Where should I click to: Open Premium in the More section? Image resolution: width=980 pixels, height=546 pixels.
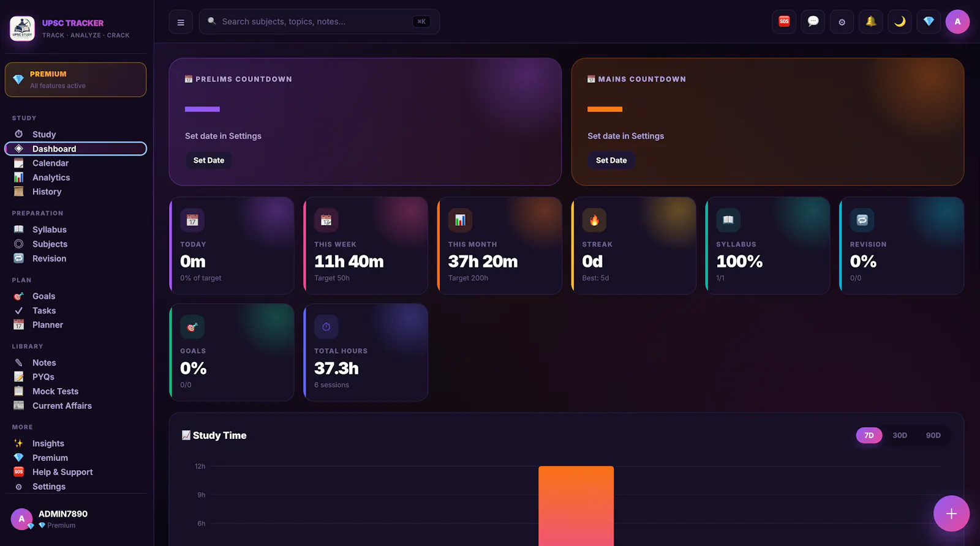click(76, 458)
